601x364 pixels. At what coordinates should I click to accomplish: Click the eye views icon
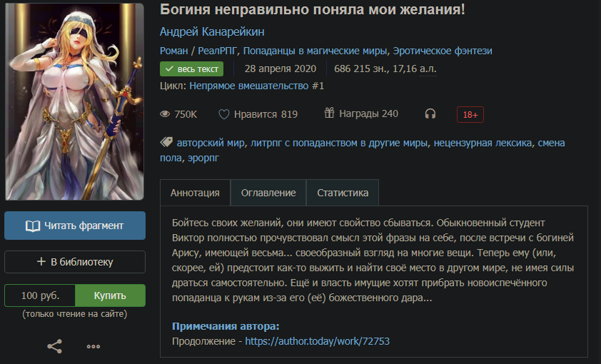click(165, 113)
